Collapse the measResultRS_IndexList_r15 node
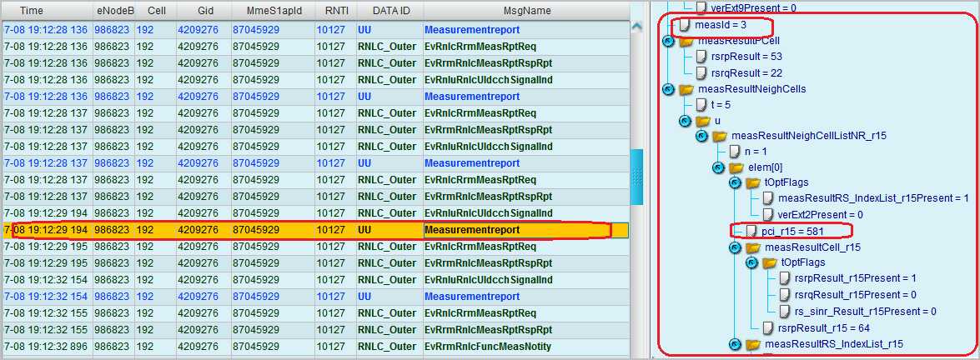Image resolution: width=980 pixels, height=360 pixels. coord(734,344)
